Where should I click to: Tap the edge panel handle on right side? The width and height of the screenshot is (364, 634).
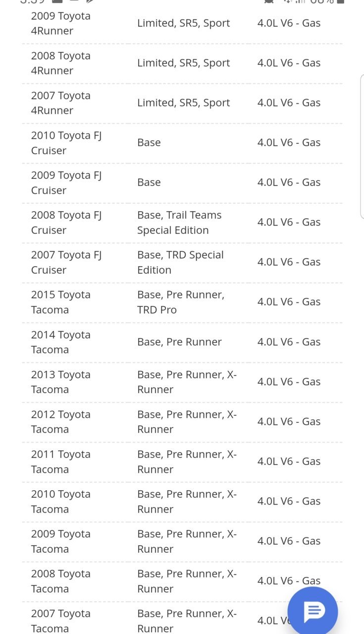pyautogui.click(x=362, y=146)
